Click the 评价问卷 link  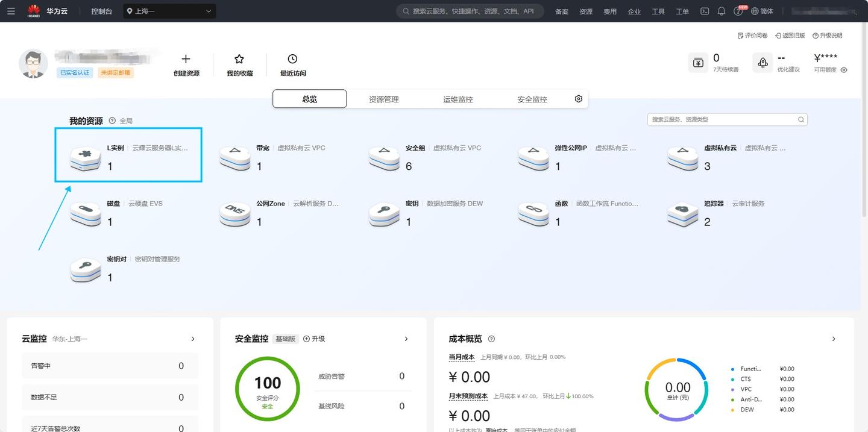(752, 36)
